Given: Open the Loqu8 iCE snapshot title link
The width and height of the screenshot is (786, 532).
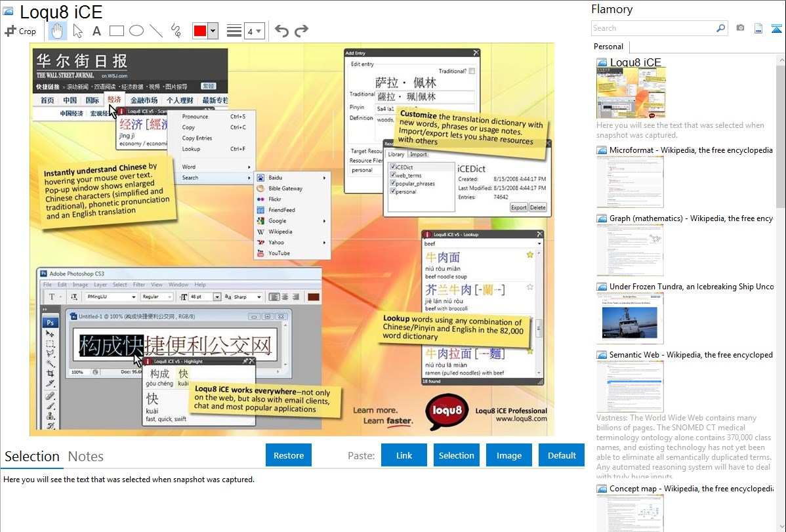Looking at the screenshot, I should click(635, 62).
